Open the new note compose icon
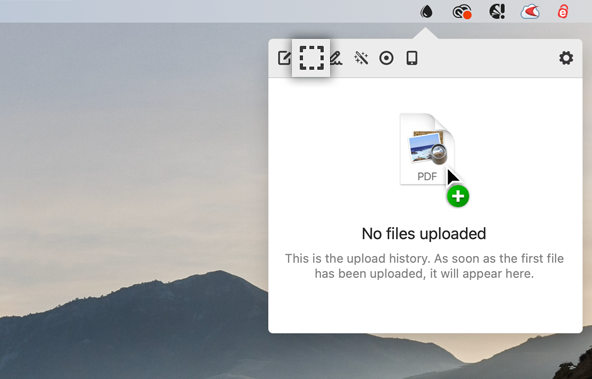592x379 pixels. pos(284,58)
